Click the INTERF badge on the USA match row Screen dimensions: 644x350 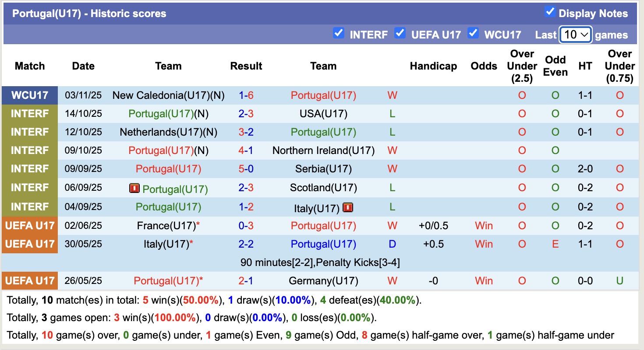click(29, 114)
